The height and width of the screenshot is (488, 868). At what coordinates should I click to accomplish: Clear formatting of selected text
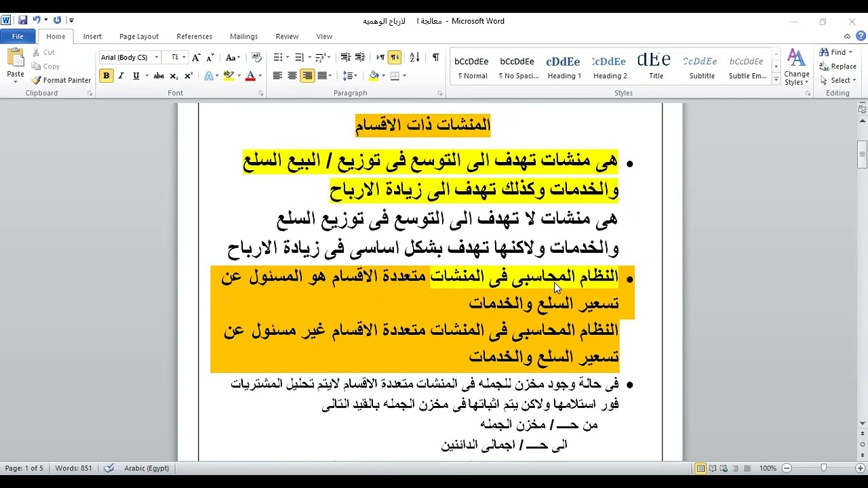[256, 58]
